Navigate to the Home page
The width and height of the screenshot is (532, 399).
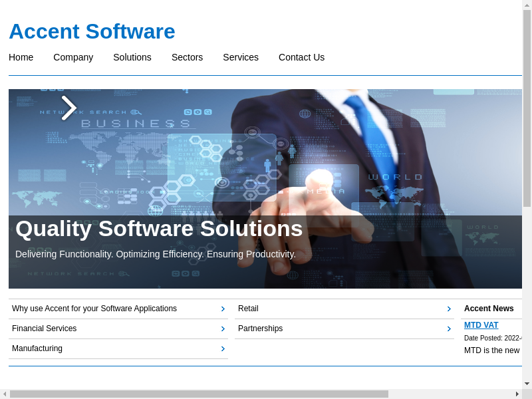click(x=21, y=57)
